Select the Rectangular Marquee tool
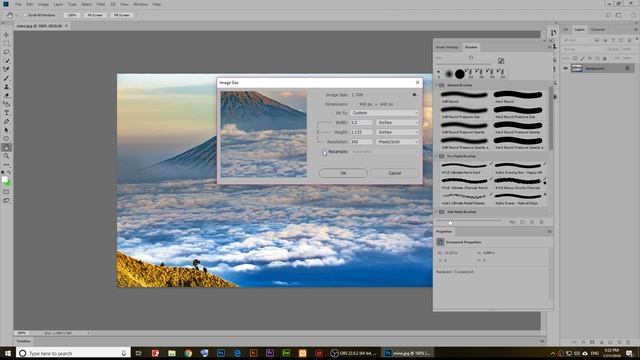Image resolution: width=640 pixels, height=360 pixels. 6,43
